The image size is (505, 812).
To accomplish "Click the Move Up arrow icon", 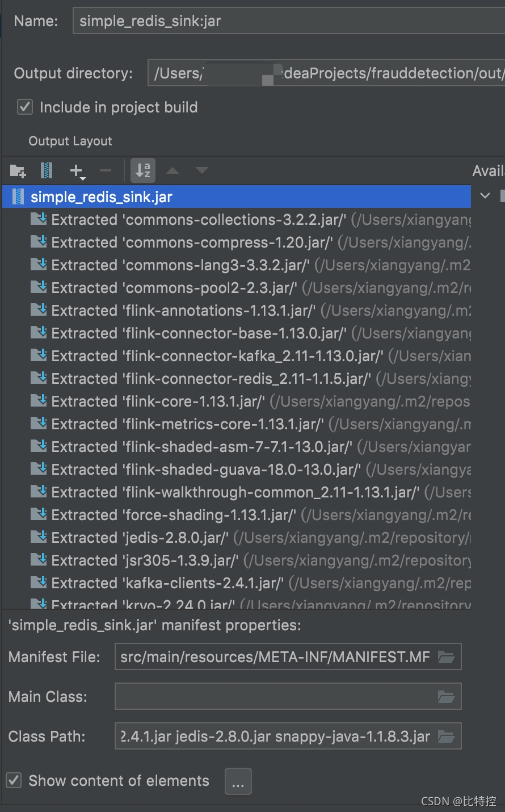I will tap(172, 170).
